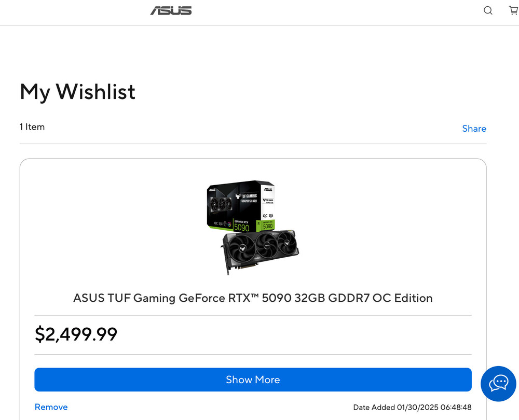The height and width of the screenshot is (420, 519).
Task: Expand details with Show More button
Action: point(253,380)
